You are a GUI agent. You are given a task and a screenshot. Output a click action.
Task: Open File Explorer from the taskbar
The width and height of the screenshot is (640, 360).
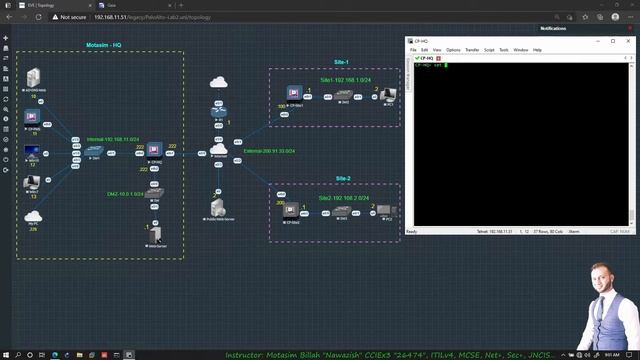(79, 355)
